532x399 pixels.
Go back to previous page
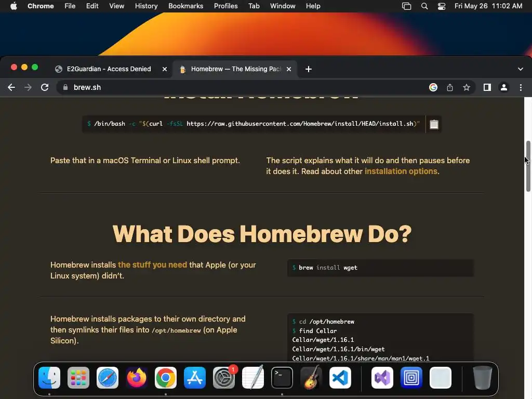(x=11, y=87)
